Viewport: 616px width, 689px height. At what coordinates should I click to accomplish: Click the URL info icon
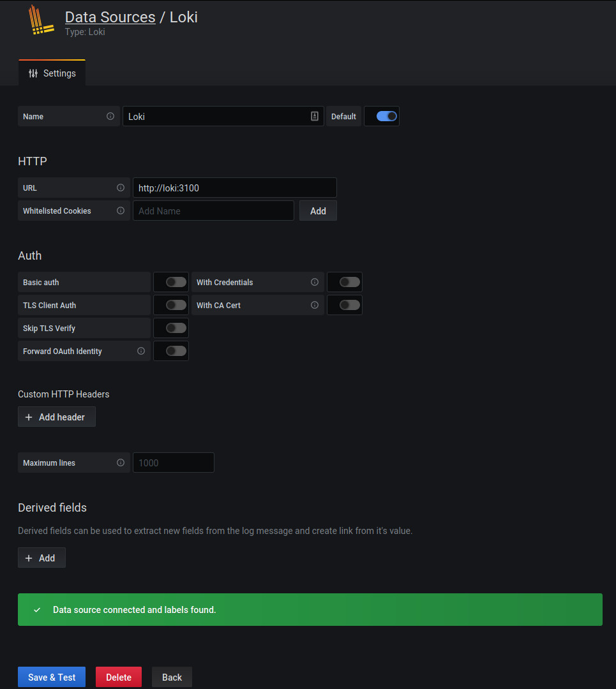coord(121,188)
